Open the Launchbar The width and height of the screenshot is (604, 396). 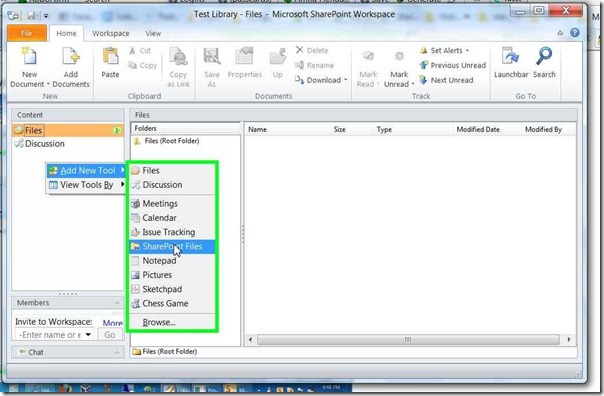[x=511, y=62]
